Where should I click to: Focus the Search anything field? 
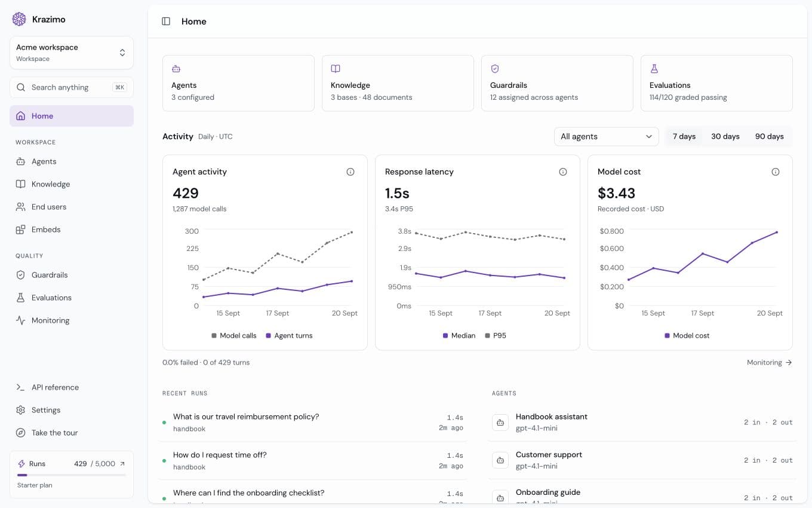[x=72, y=87]
